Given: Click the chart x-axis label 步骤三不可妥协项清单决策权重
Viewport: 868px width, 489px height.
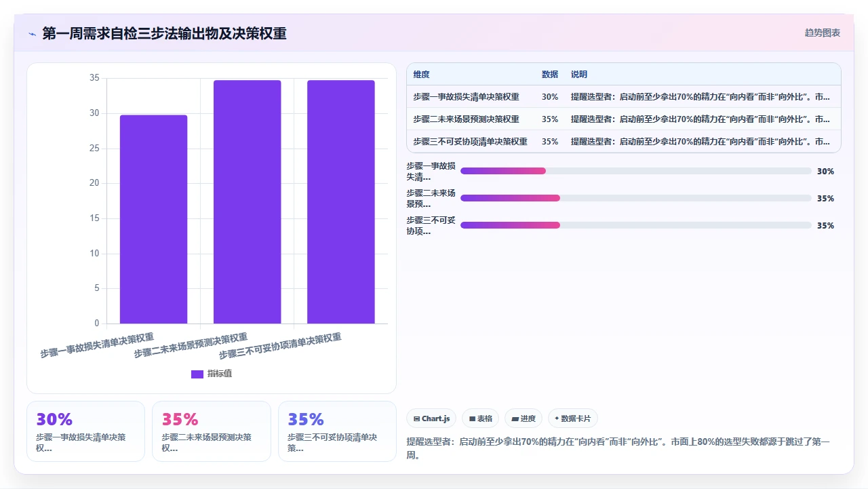Looking at the screenshot, I should [x=280, y=346].
